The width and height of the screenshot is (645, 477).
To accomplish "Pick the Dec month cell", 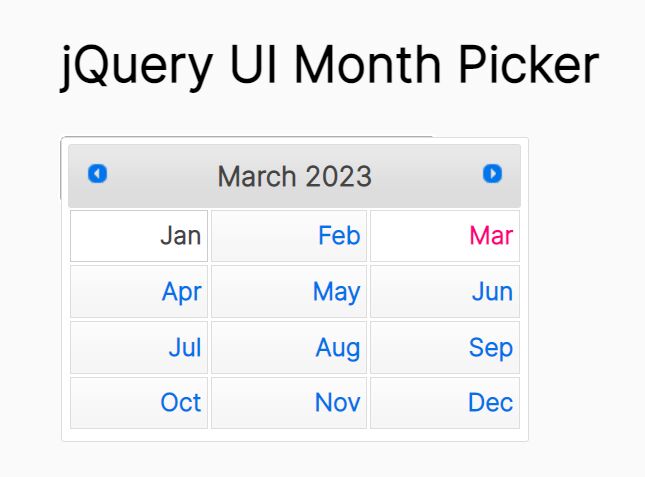I will [445, 403].
